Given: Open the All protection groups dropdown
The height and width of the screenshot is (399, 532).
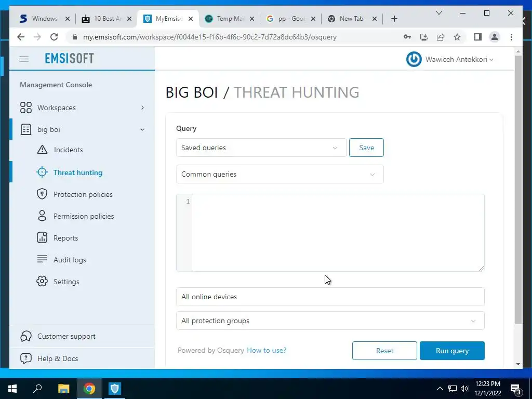Looking at the screenshot, I should pos(330,321).
